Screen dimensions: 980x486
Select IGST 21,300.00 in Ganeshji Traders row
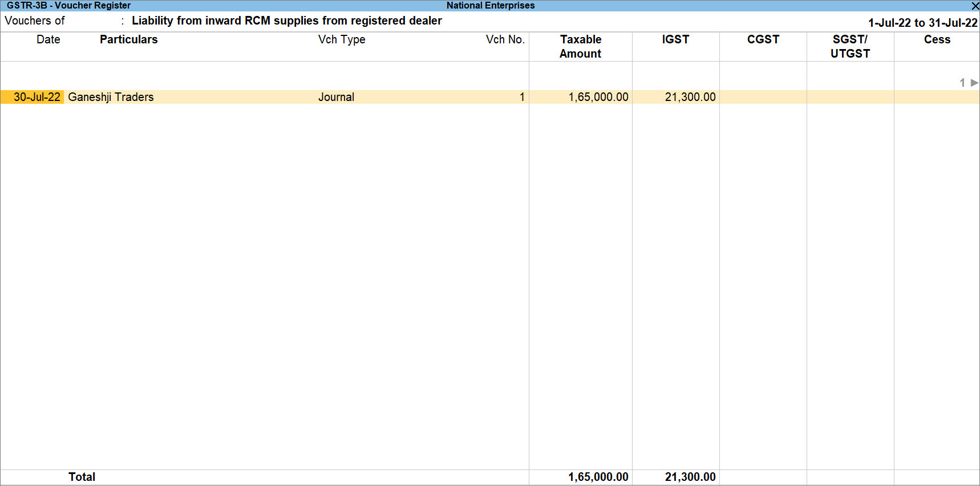coord(690,97)
